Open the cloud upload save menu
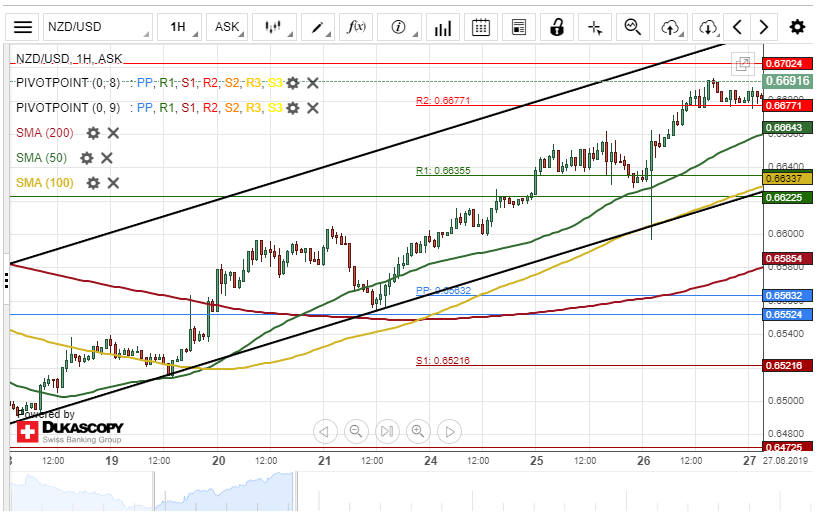The width and height of the screenshot is (821, 516). click(671, 27)
